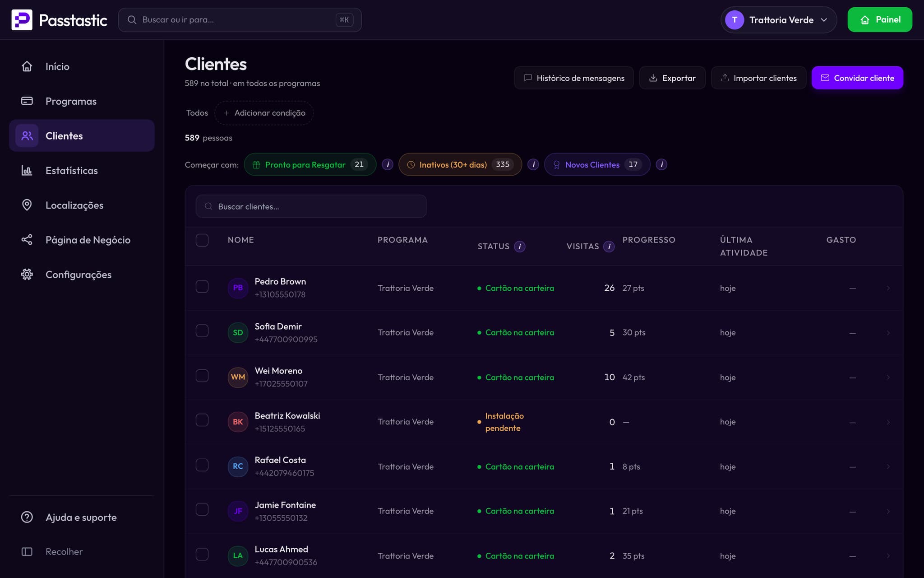This screenshot has width=924, height=578.
Task: Check the box for Wei Moreno
Action: (202, 376)
